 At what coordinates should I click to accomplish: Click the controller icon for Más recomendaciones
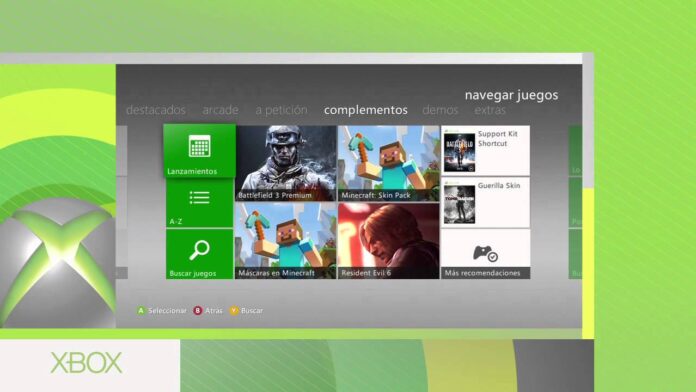pyautogui.click(x=485, y=253)
